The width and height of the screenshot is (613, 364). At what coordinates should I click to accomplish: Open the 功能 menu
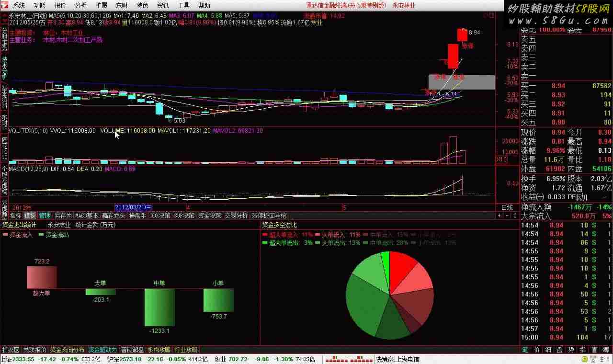click(x=39, y=5)
